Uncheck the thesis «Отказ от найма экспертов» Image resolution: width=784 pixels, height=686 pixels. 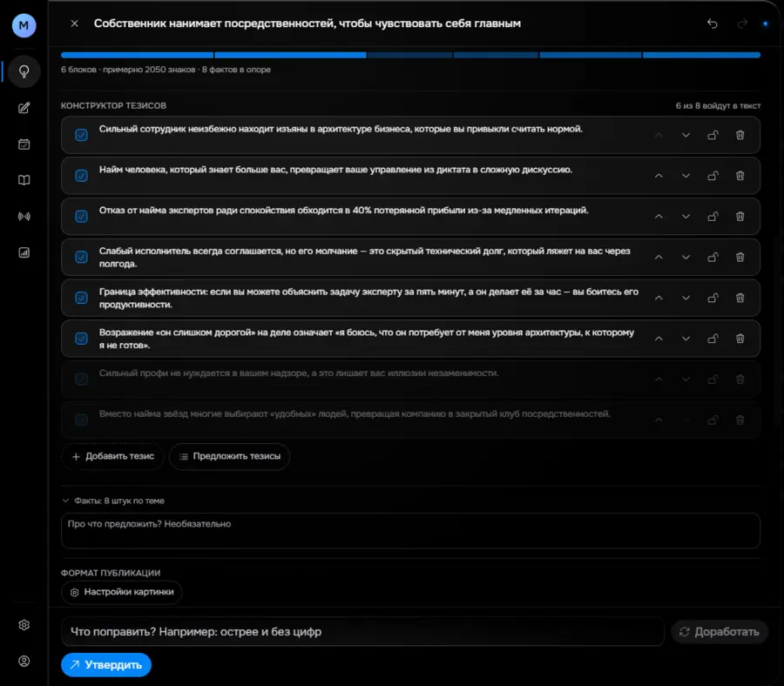[x=81, y=217]
